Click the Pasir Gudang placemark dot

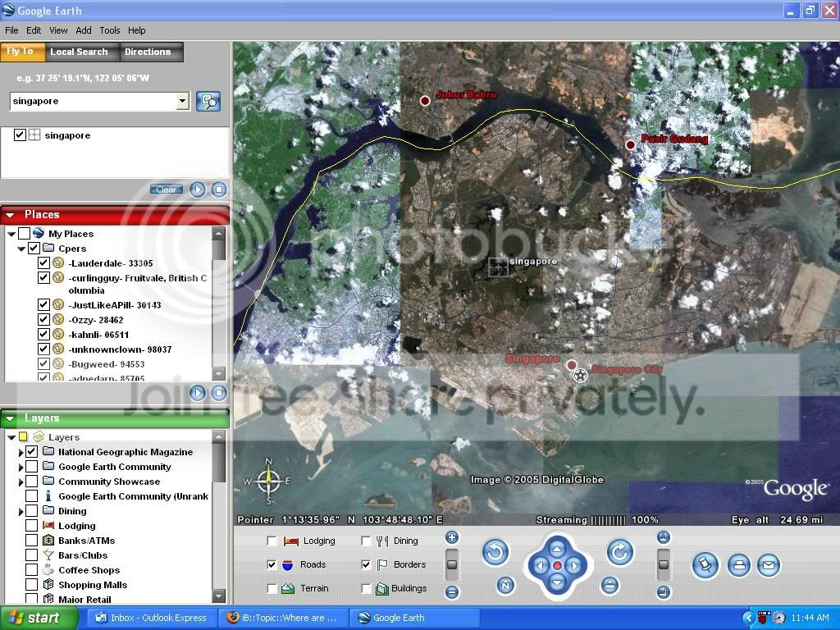[631, 144]
